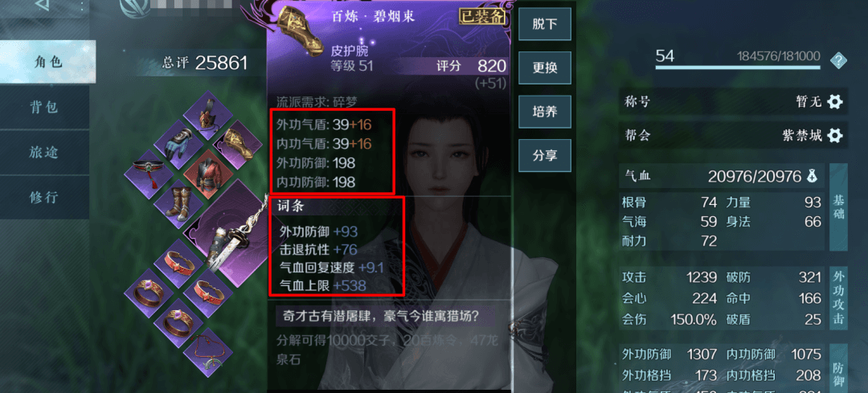Select the sword weapon slot

(x=231, y=232)
